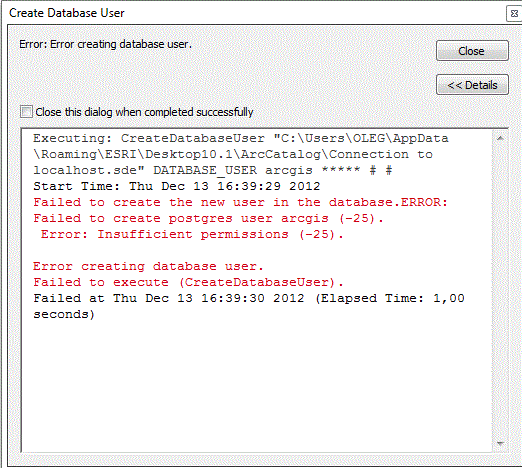Click the log scrollbar up arrow
Viewport: 522px width, 468px height.
coord(500,138)
